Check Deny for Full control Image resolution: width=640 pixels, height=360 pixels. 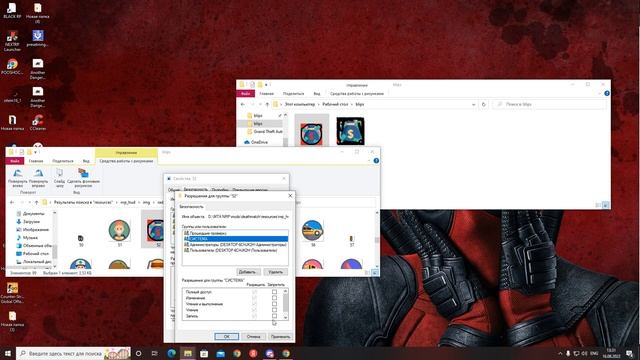(x=274, y=292)
